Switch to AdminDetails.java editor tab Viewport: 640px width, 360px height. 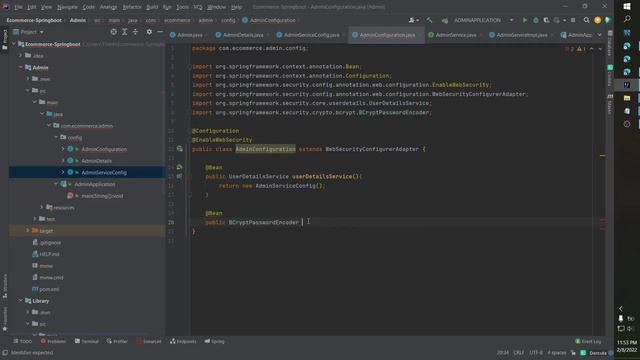tap(241, 35)
